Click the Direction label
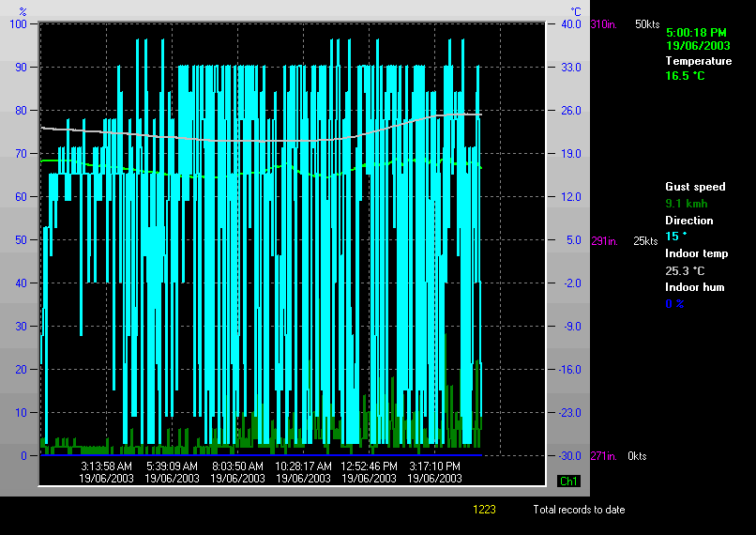The width and height of the screenshot is (756, 535). click(688, 221)
